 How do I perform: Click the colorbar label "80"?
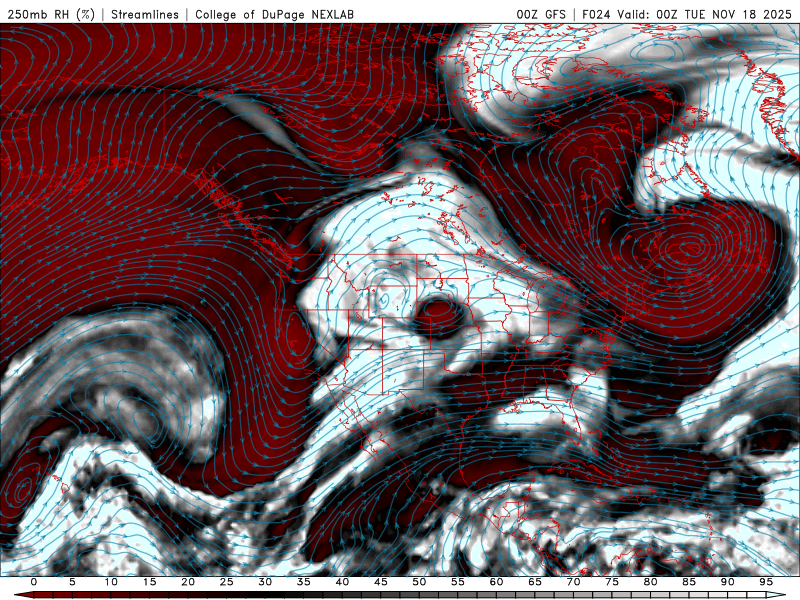650,582
